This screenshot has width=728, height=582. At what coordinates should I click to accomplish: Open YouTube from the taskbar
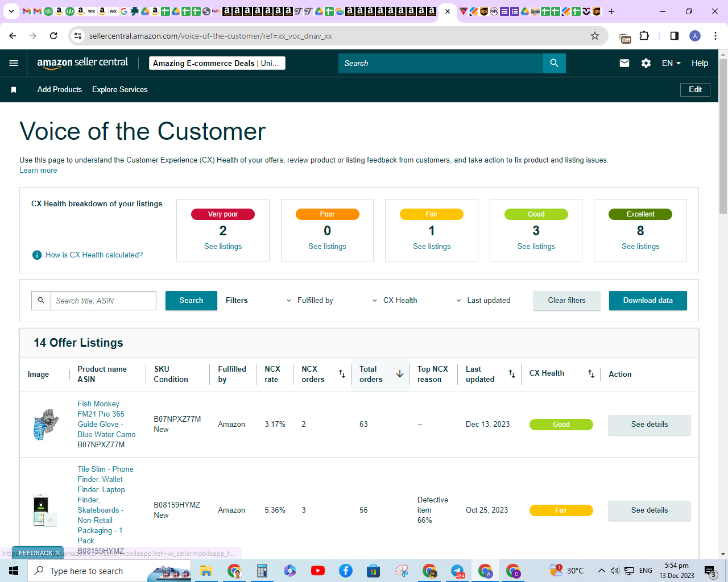(x=318, y=571)
